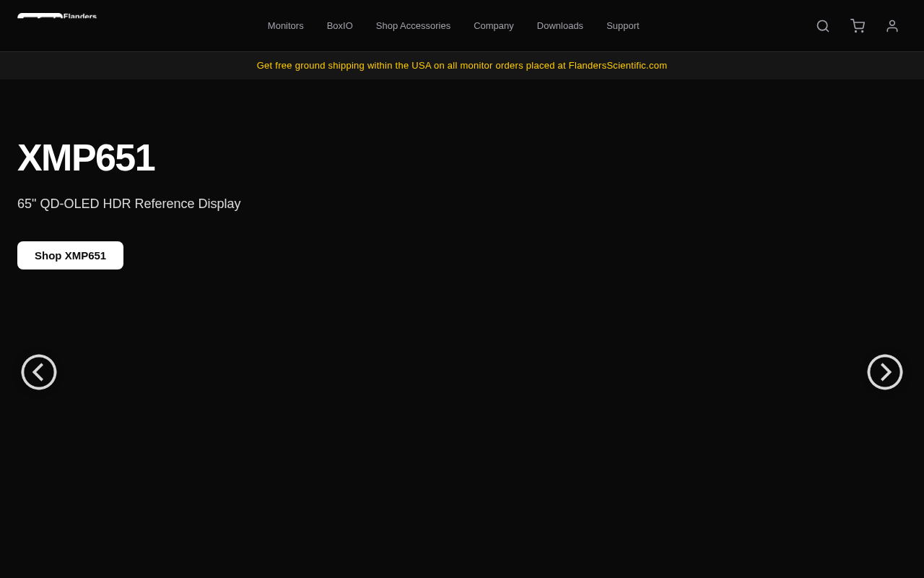Open the Downloads menu

560,26
